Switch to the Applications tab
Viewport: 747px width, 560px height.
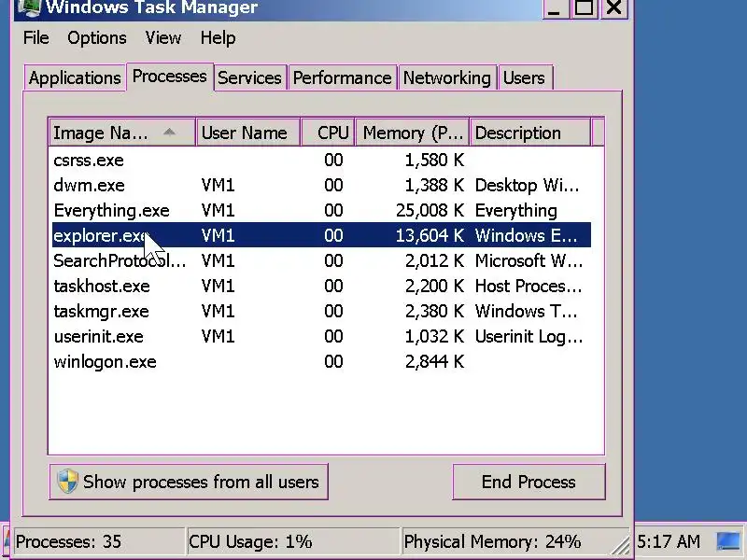point(75,77)
